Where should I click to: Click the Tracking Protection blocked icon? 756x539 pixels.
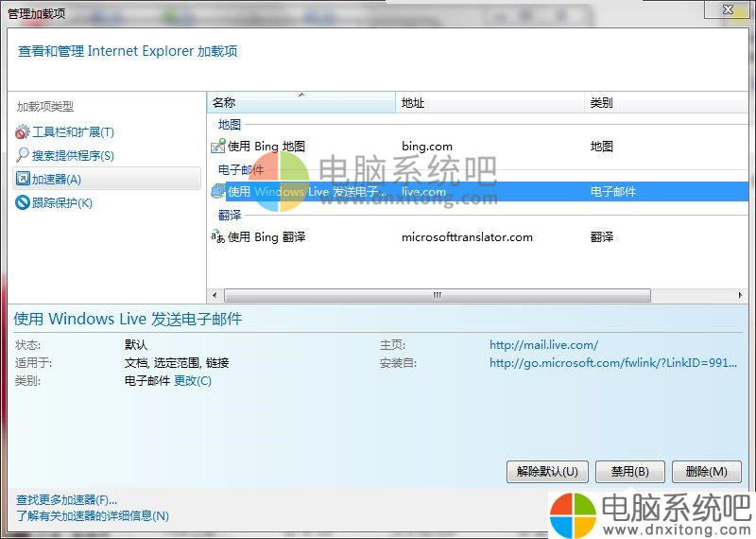[23, 202]
